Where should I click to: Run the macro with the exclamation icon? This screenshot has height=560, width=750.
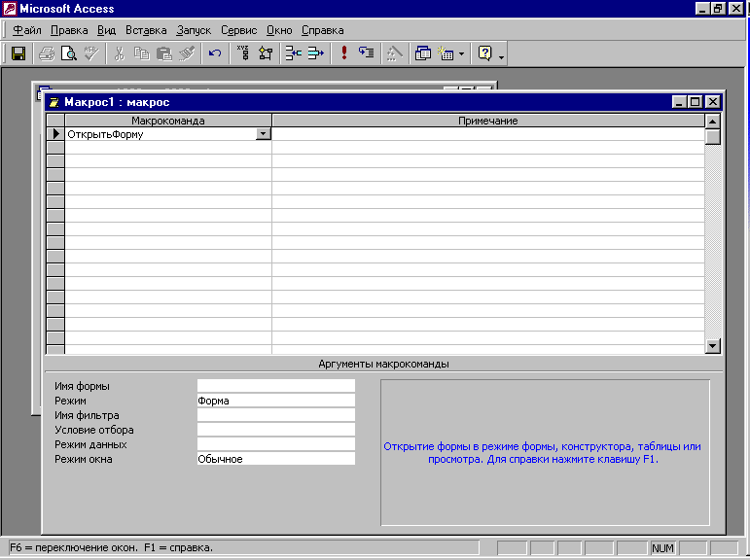(x=344, y=53)
